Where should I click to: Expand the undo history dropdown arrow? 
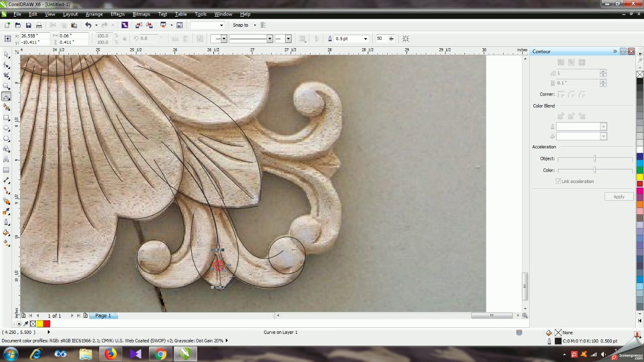96,25
